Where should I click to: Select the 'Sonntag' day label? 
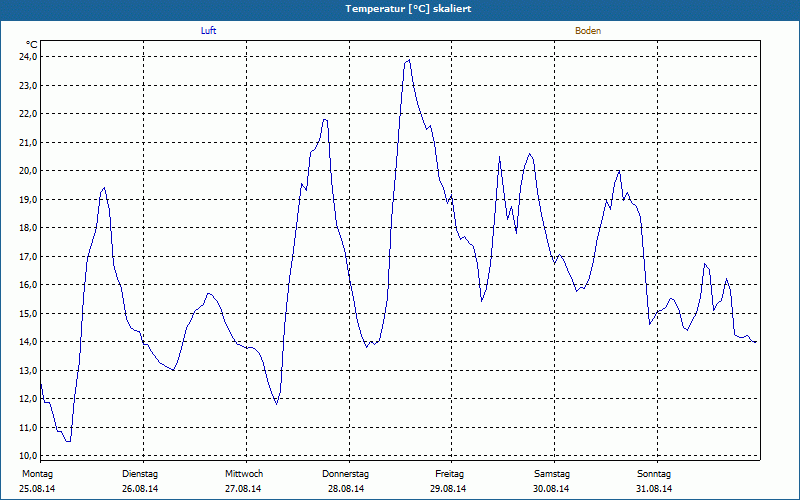[x=654, y=474]
